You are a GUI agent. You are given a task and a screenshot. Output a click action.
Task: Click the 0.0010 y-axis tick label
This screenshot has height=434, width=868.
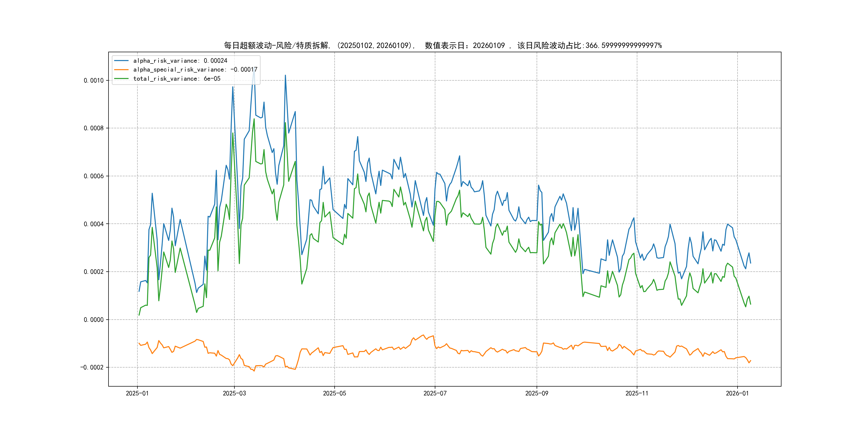pos(94,81)
